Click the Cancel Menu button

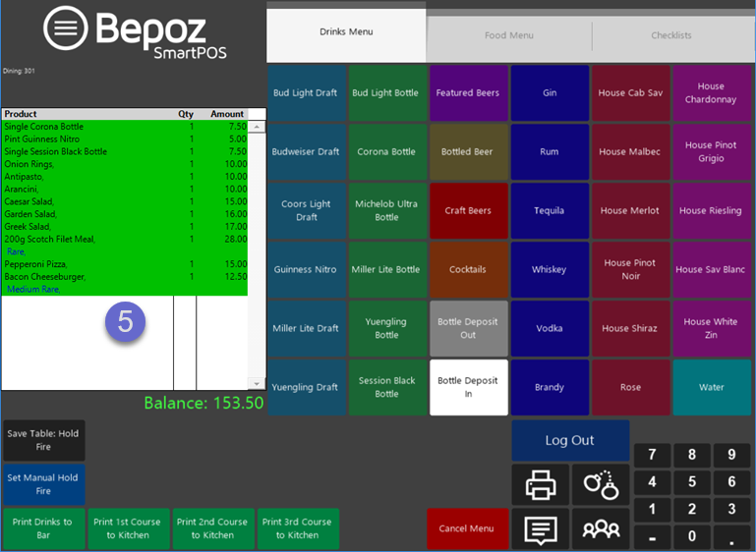click(x=467, y=528)
